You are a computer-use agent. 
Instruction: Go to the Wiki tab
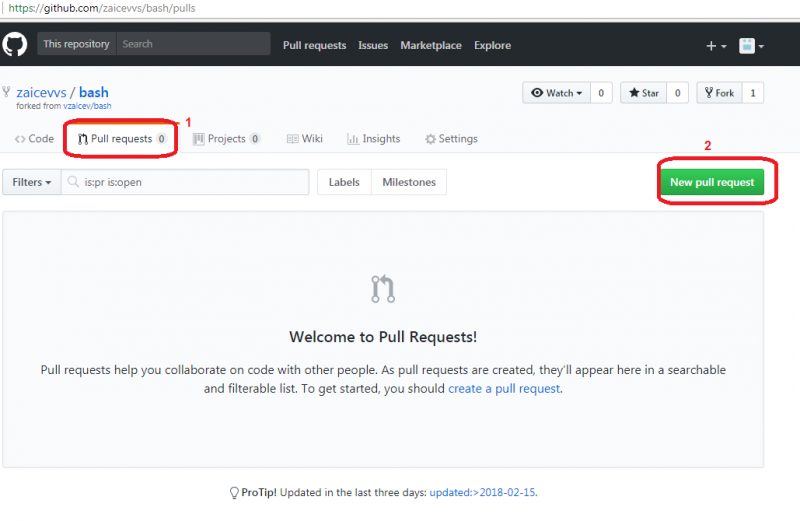[305, 139]
